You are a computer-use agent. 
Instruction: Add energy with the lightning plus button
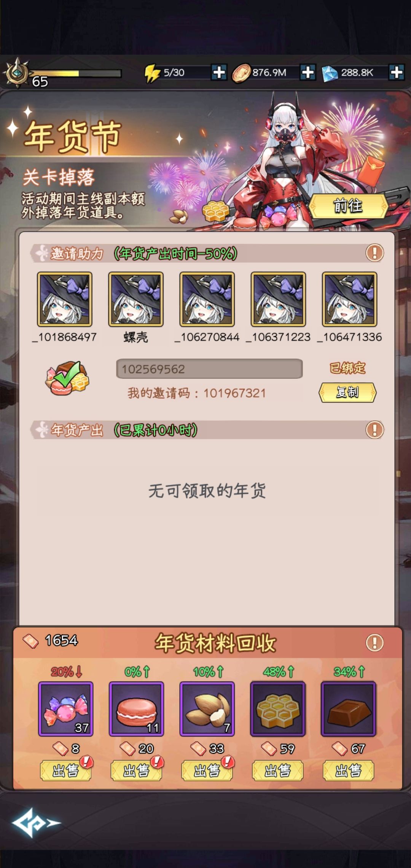click(x=219, y=72)
